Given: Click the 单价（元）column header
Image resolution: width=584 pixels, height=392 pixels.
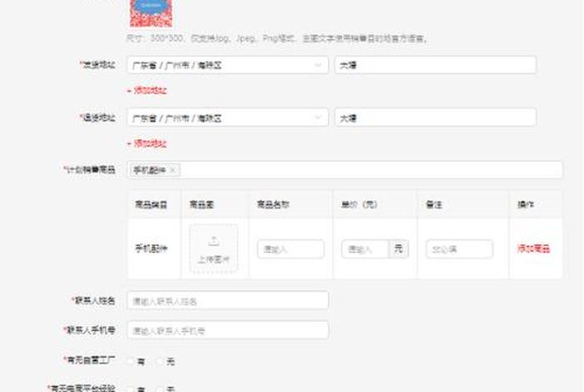Looking at the screenshot, I should point(360,204).
